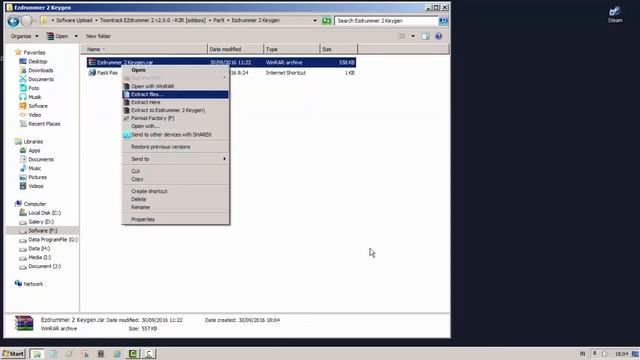Toggle the preview pane icon

point(426,36)
